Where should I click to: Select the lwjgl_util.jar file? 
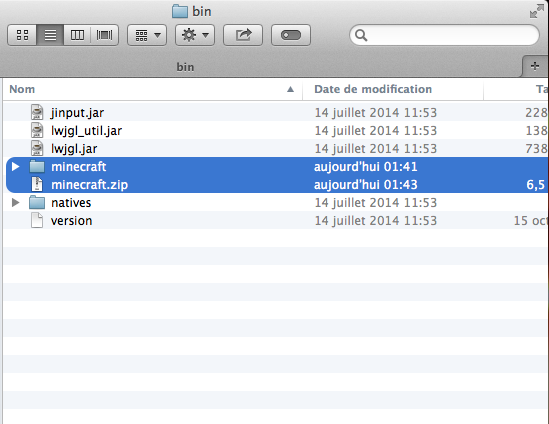(x=86, y=131)
